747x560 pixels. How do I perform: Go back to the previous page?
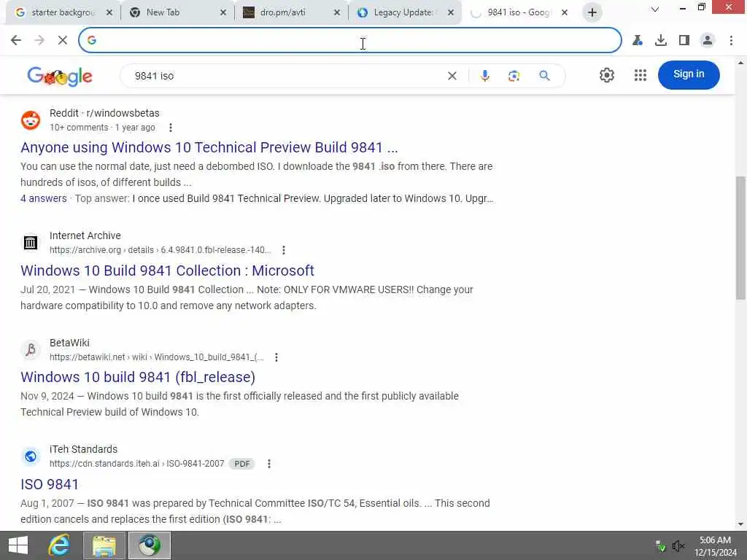[16, 41]
